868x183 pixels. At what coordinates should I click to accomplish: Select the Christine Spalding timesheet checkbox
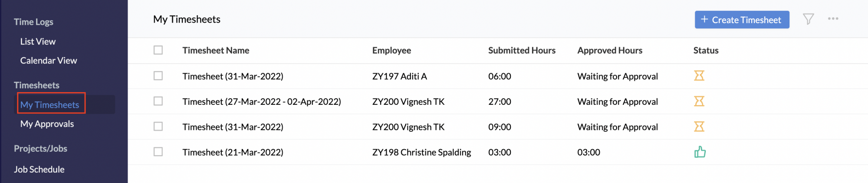pyautogui.click(x=158, y=152)
